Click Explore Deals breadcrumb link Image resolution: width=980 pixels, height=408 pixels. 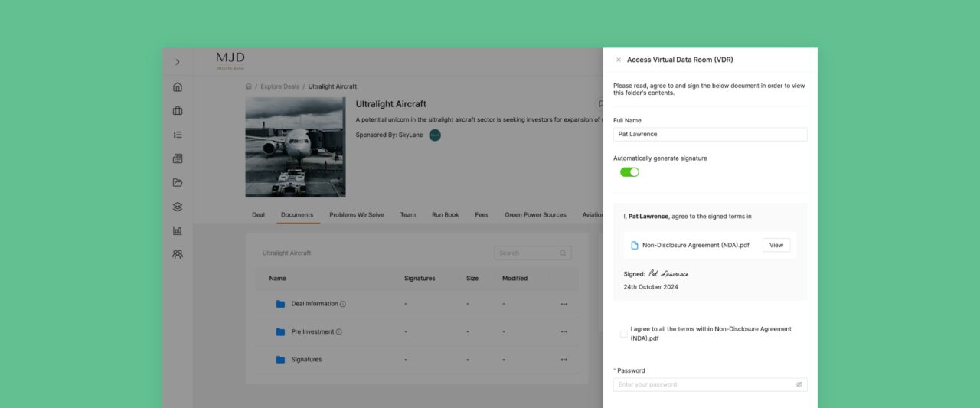(x=279, y=86)
